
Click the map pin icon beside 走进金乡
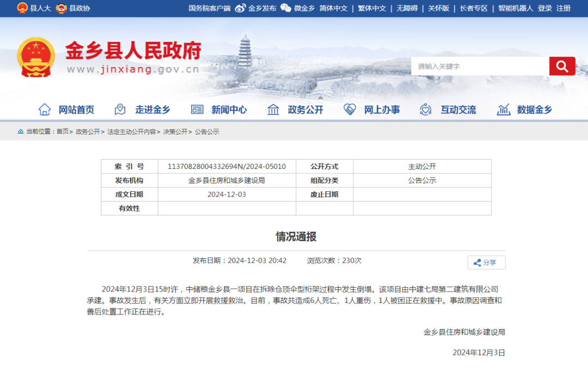pos(120,110)
